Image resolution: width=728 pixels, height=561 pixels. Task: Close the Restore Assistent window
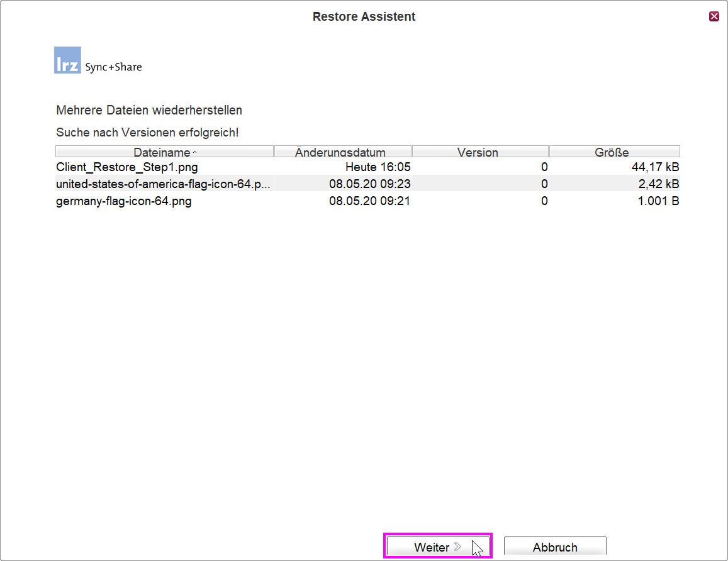click(x=714, y=16)
